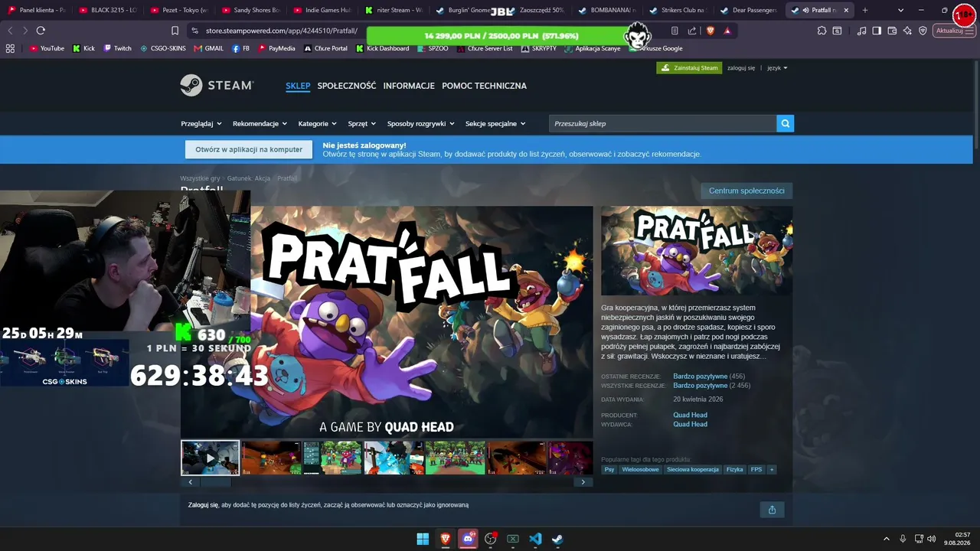980x551 pixels.
Task: Click the Sieciowa kooperacja tag
Action: (693, 469)
